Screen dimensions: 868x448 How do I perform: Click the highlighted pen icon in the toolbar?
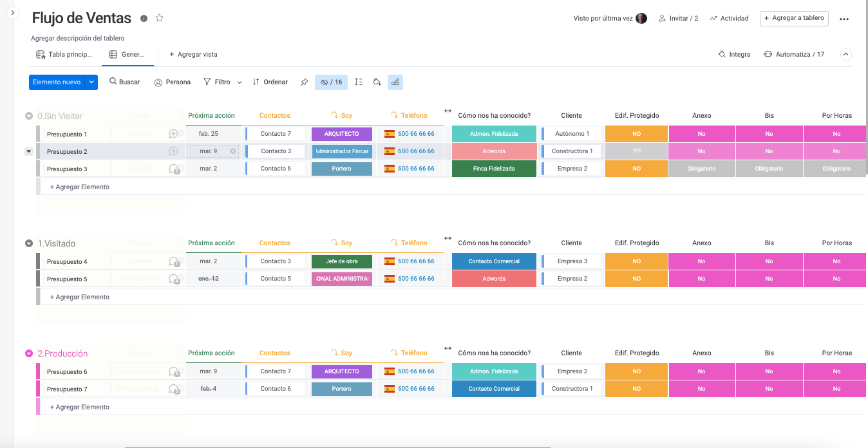click(395, 82)
